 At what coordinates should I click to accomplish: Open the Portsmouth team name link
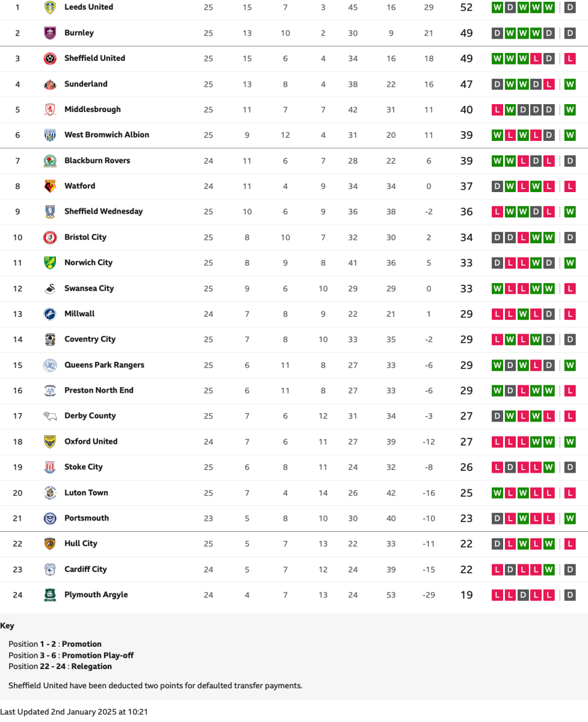point(87,518)
